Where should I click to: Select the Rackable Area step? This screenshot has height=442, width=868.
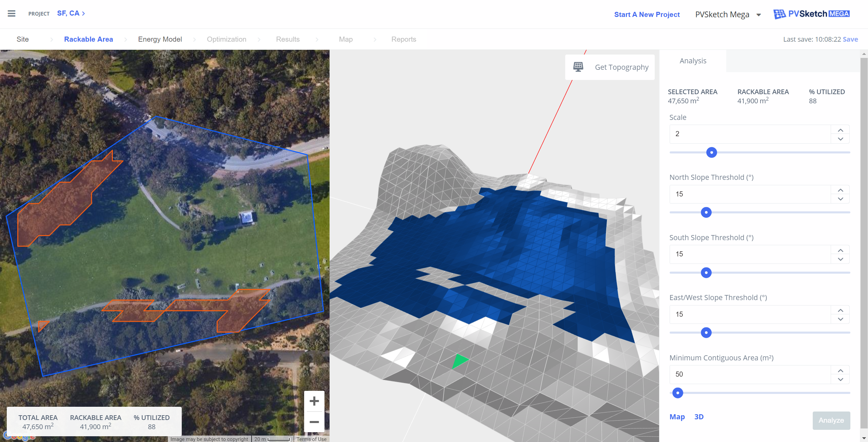[x=88, y=39]
